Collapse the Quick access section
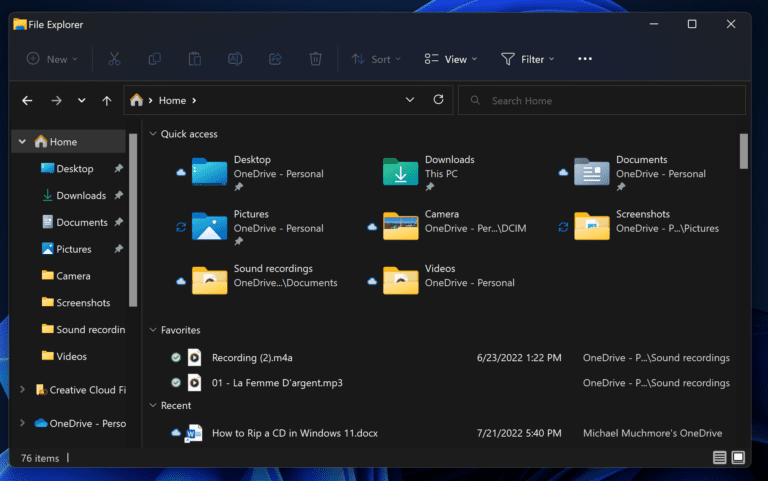This screenshot has height=481, width=768. (153, 134)
